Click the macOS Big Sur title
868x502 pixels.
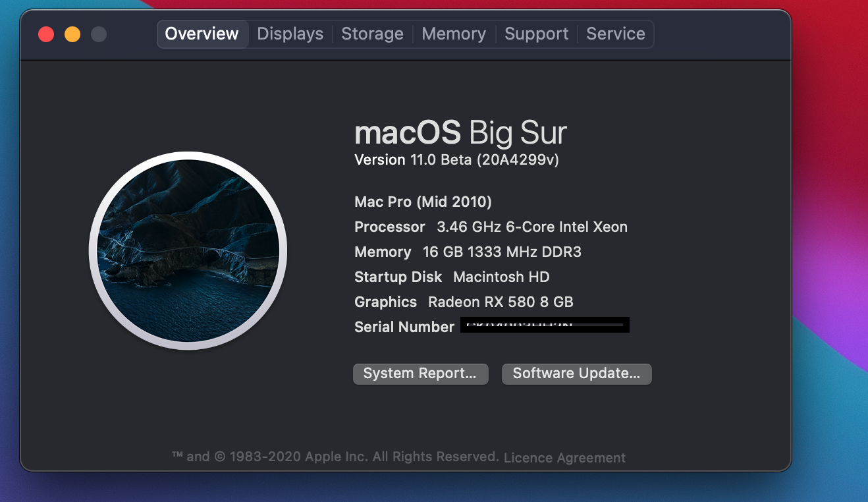[460, 133]
